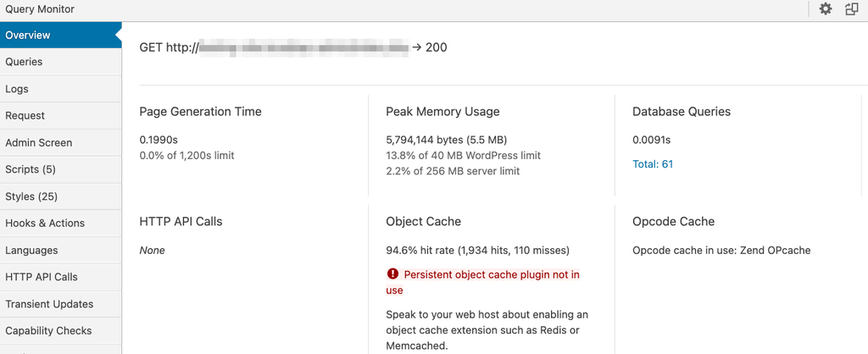This screenshot has height=354, width=868.
Task: Show the Request panel
Action: 25,116
